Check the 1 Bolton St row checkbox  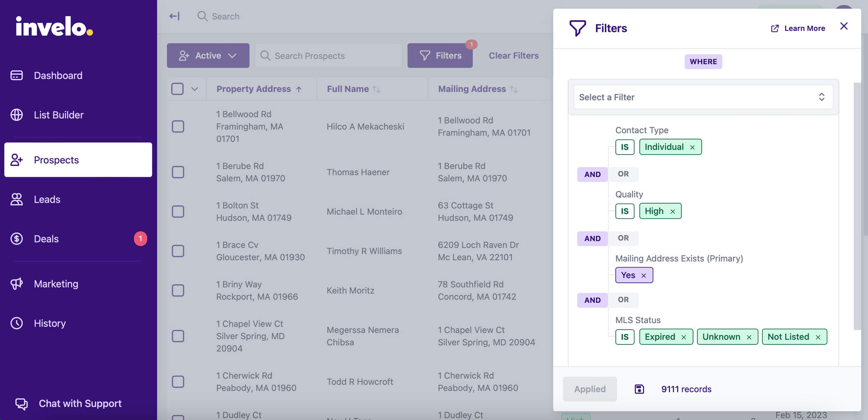(178, 212)
